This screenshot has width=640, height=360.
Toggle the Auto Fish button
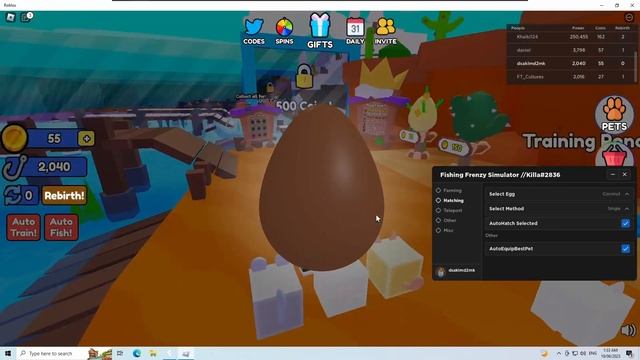click(x=61, y=227)
